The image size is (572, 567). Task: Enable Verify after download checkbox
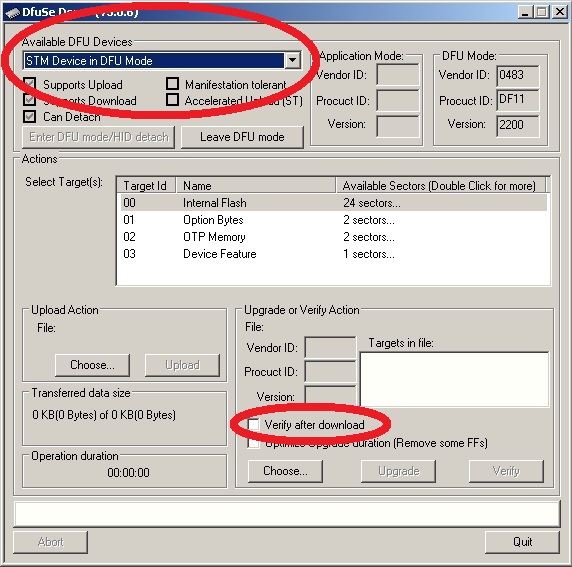[254, 424]
